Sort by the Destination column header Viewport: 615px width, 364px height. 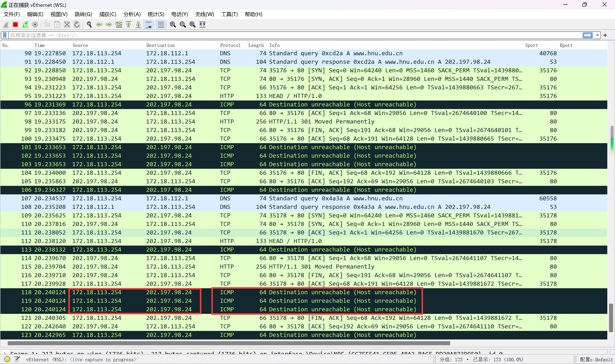coord(181,45)
